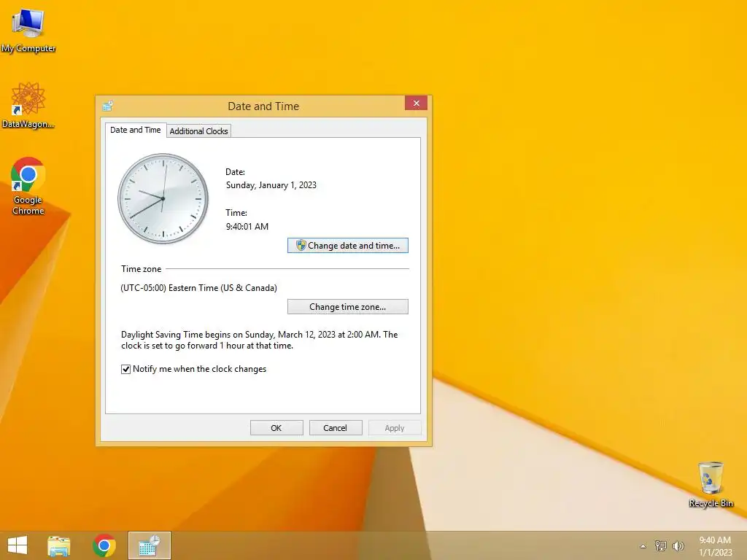
Task: Open the My Computer desktop icon
Action: point(28,29)
